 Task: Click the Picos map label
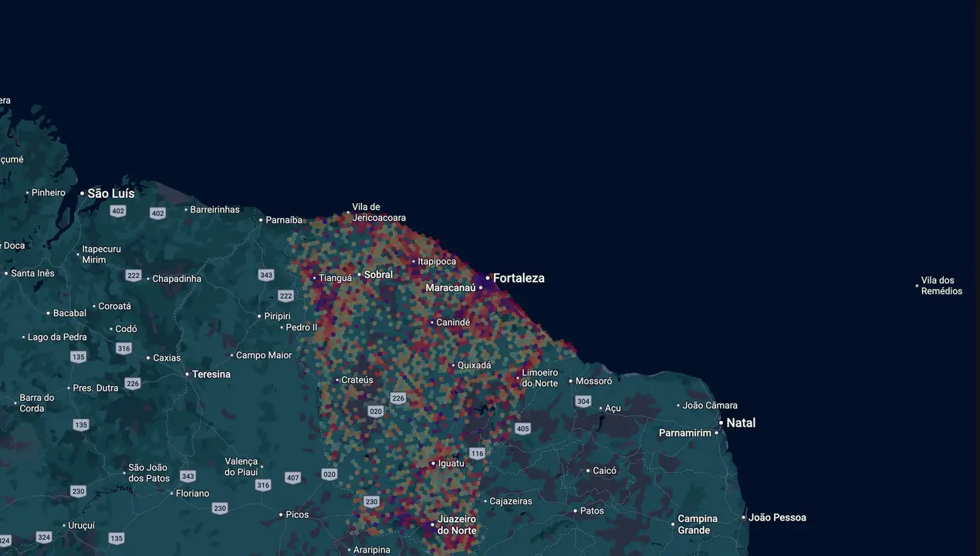click(297, 514)
